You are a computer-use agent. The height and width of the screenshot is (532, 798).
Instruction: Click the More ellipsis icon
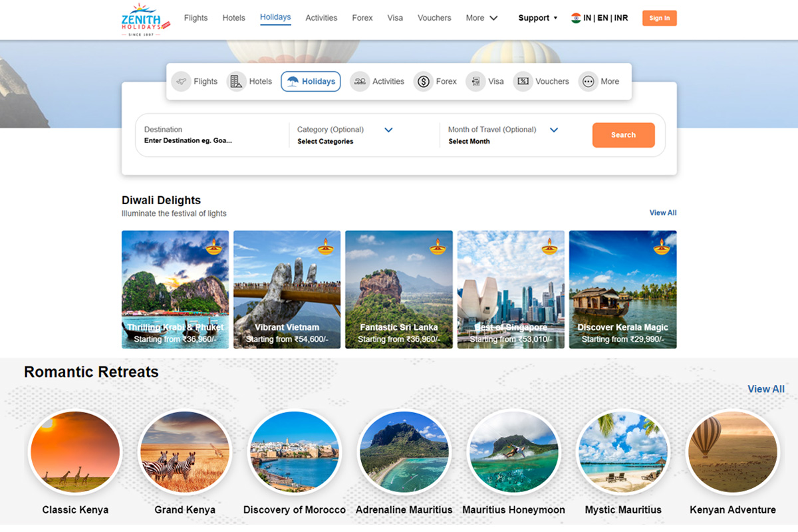588,82
